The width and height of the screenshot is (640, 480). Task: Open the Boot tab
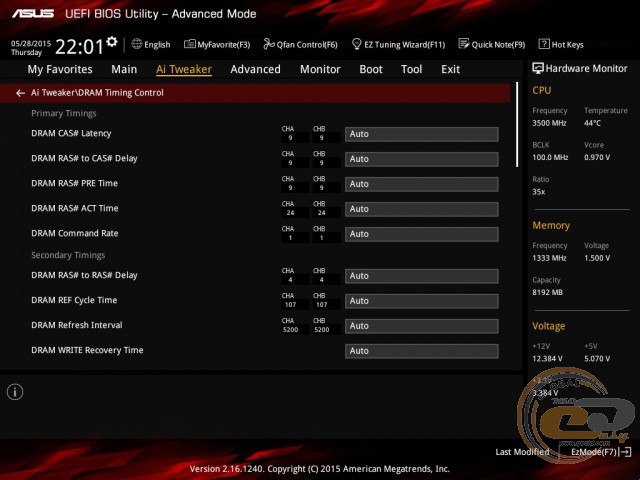tap(371, 69)
